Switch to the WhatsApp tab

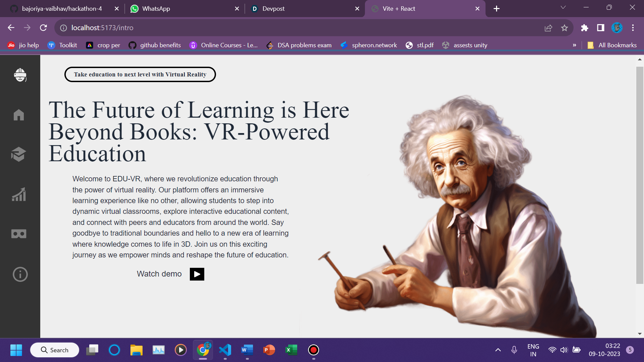point(181,9)
